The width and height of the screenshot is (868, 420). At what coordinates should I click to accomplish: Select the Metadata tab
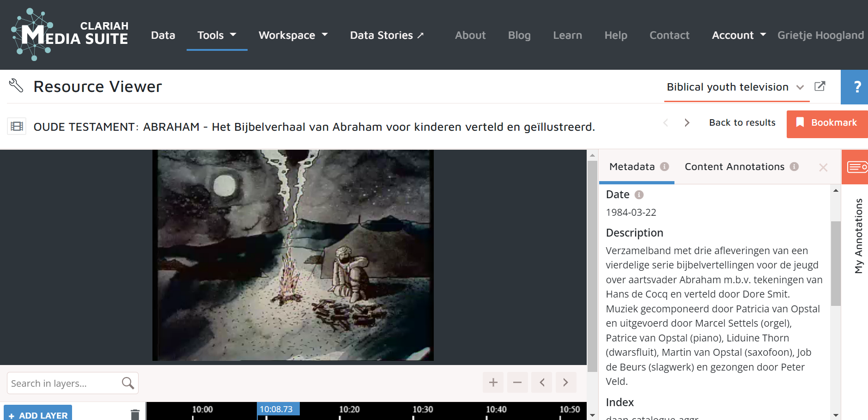point(632,167)
